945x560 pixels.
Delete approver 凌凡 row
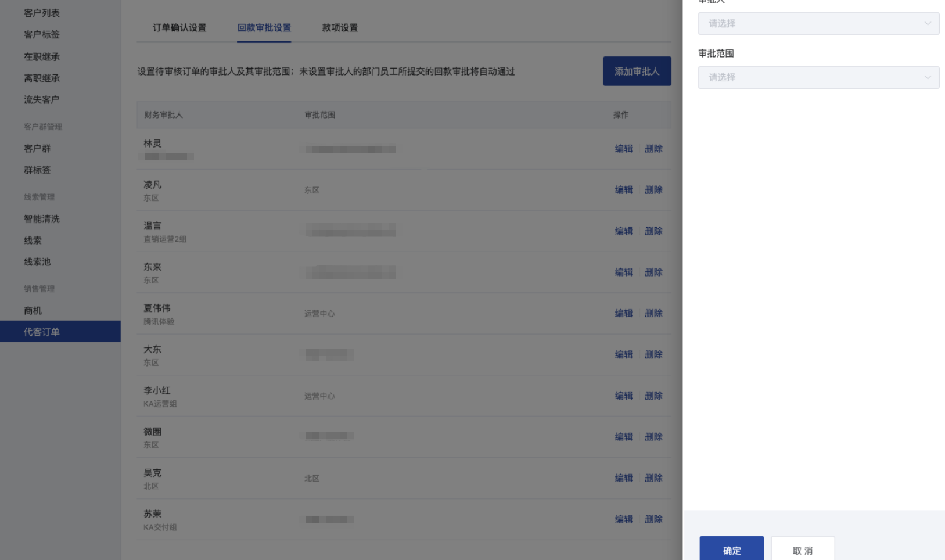[653, 190]
